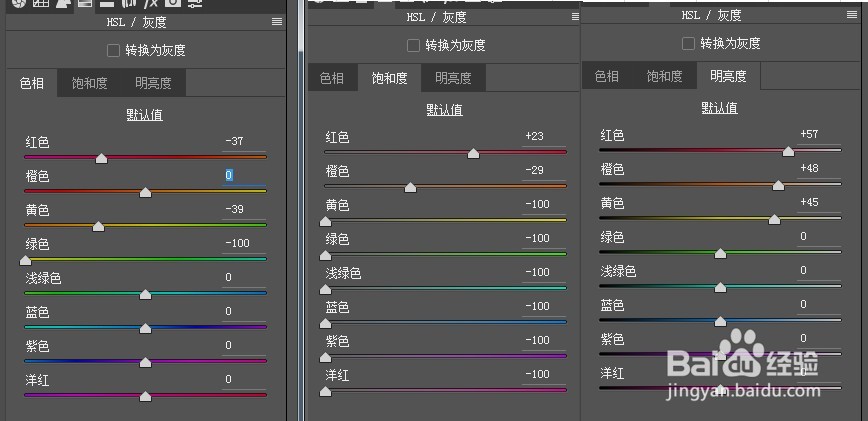Click the 浅绿色 luminance slider handle
The height and width of the screenshot is (421, 868).
tap(720, 287)
